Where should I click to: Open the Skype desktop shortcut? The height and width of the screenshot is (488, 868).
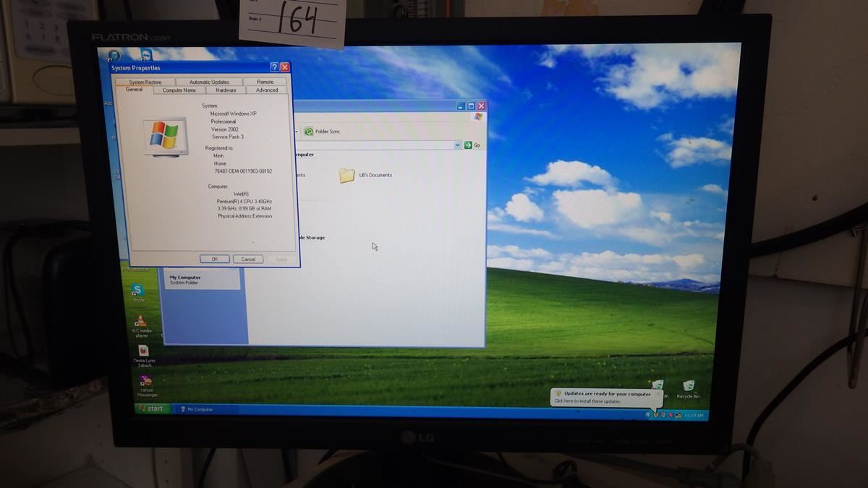pos(137,291)
